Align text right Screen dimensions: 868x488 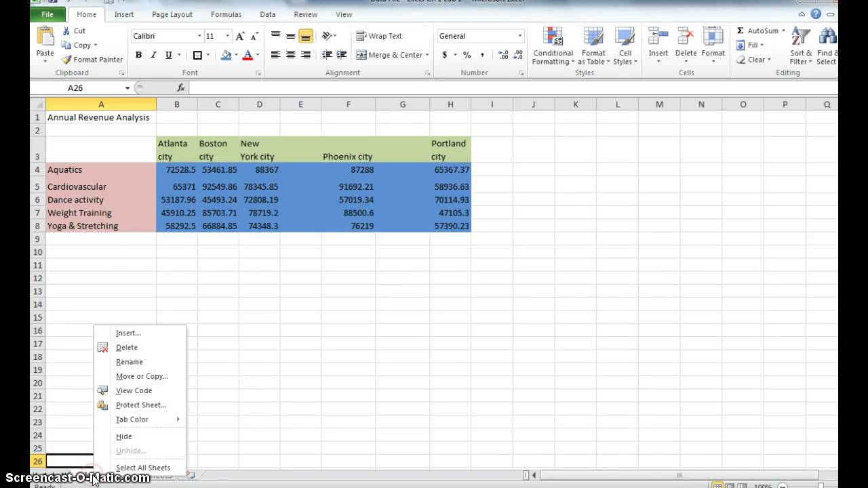click(x=305, y=55)
